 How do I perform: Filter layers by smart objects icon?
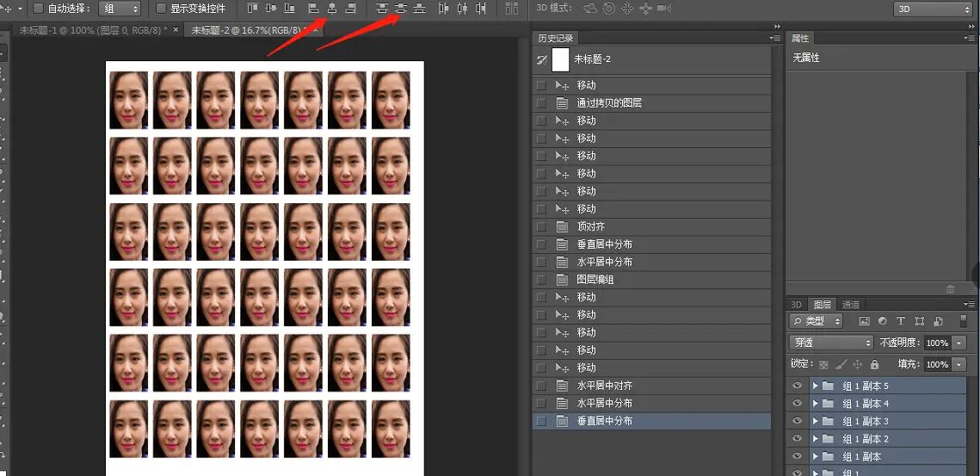pyautogui.click(x=938, y=321)
